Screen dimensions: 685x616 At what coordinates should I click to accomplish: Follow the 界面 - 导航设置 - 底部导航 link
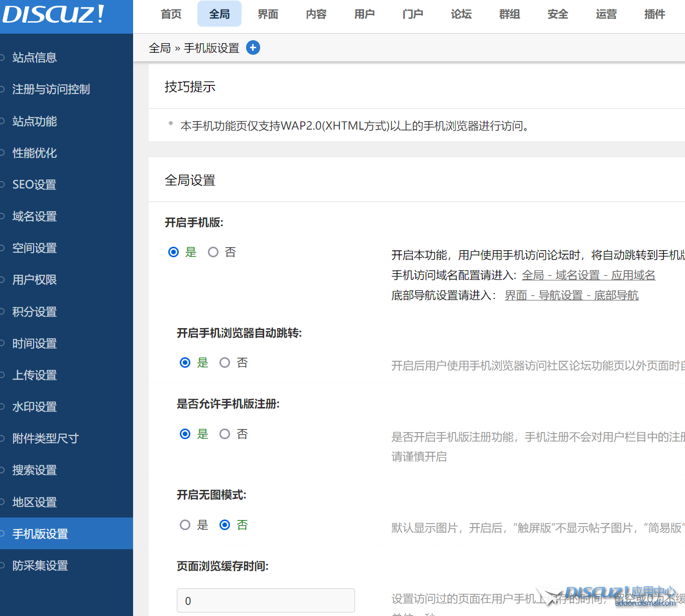(572, 295)
